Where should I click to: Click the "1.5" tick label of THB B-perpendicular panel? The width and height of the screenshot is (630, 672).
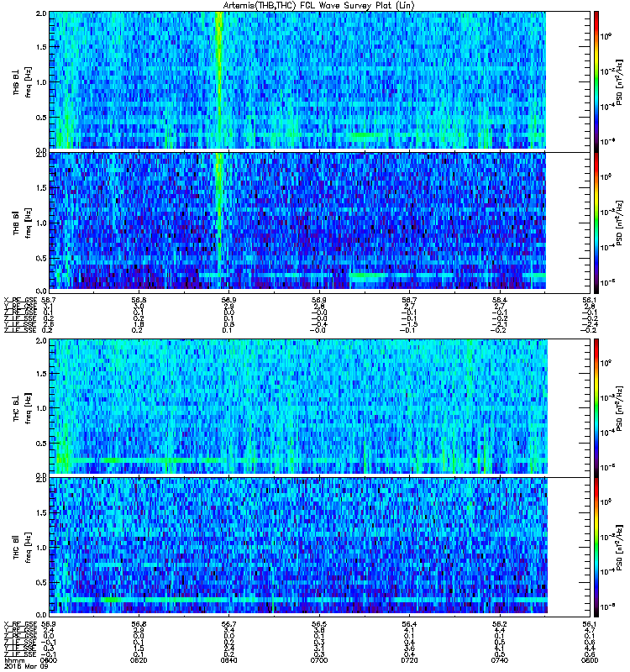(41, 47)
